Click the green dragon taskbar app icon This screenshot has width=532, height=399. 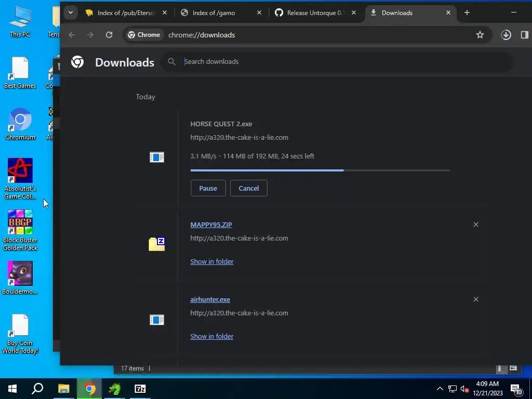point(115,389)
